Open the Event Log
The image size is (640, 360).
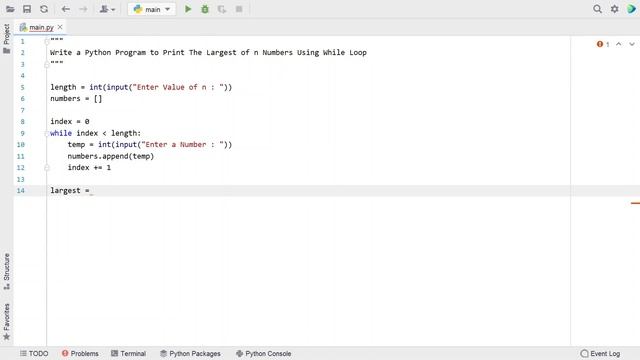[x=600, y=353]
